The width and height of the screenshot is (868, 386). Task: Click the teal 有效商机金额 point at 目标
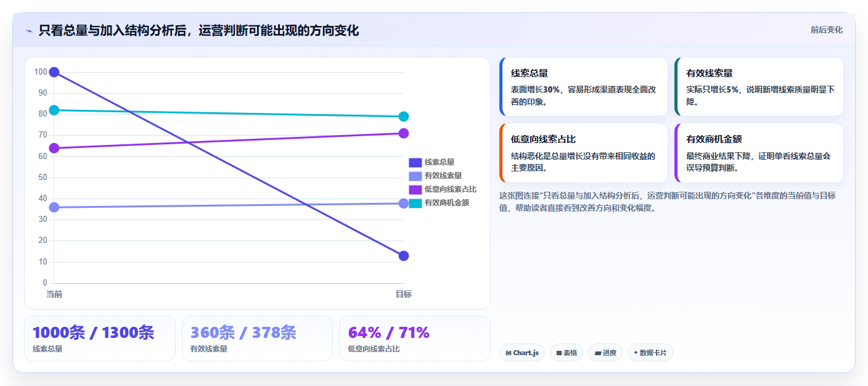[404, 117]
